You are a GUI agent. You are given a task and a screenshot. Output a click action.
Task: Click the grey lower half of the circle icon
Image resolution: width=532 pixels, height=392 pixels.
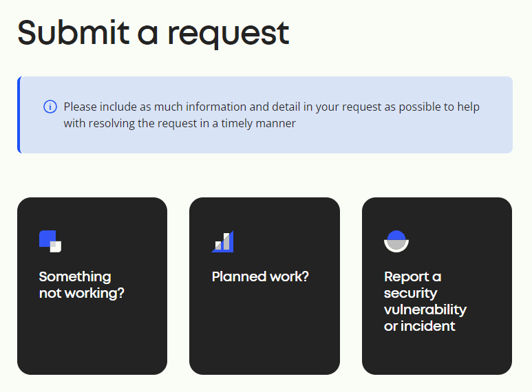click(x=396, y=245)
